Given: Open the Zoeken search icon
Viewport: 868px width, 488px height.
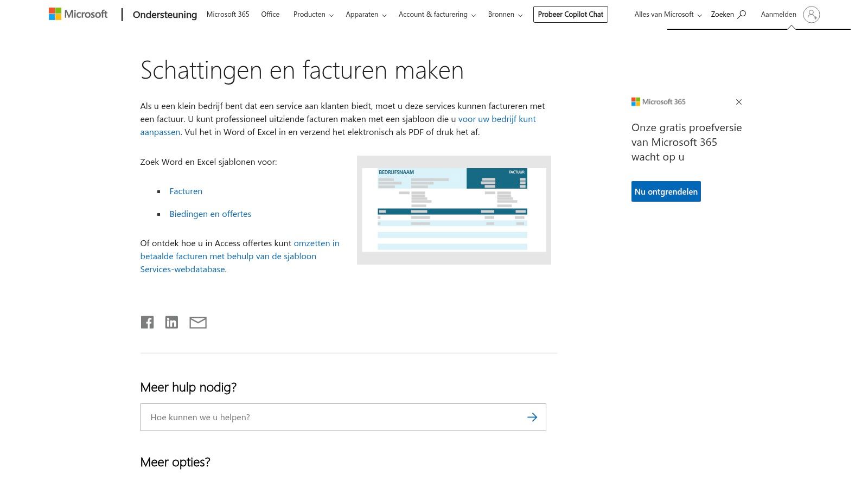Looking at the screenshot, I should 729,14.
